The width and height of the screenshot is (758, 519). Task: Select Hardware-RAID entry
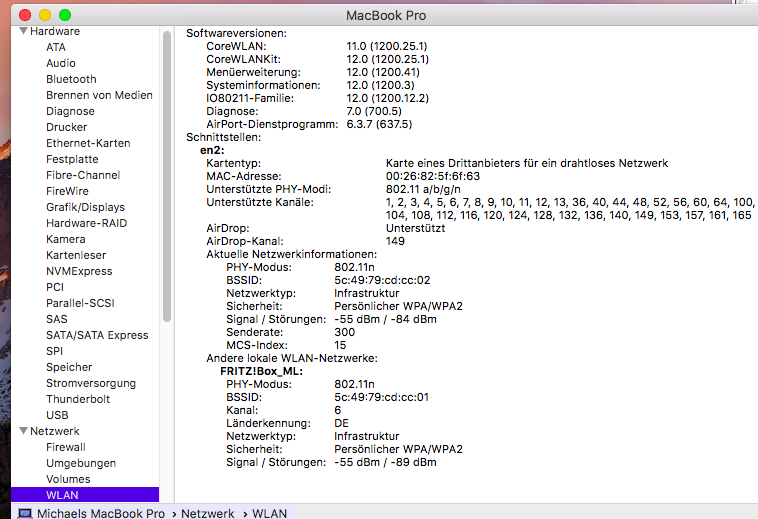(86, 222)
